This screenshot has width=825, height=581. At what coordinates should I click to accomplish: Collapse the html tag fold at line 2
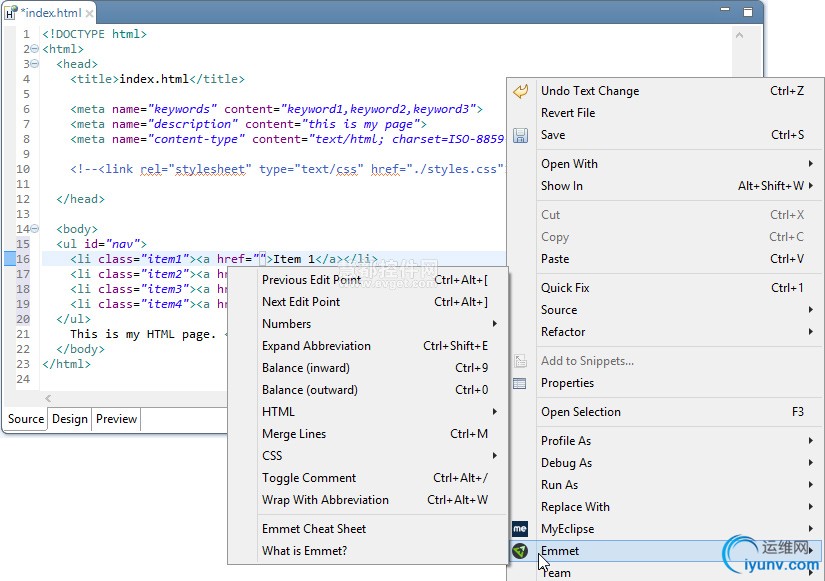(35, 49)
